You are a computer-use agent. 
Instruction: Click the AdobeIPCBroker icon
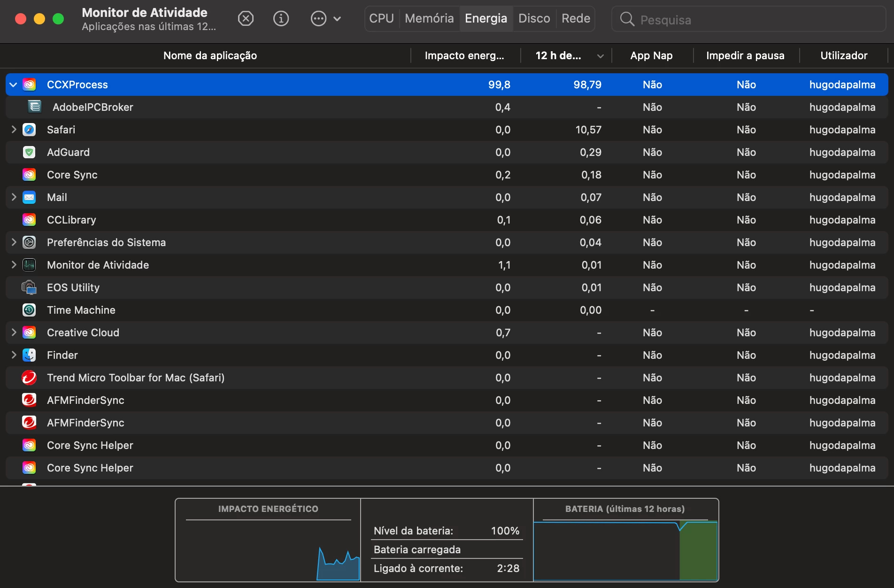35,107
